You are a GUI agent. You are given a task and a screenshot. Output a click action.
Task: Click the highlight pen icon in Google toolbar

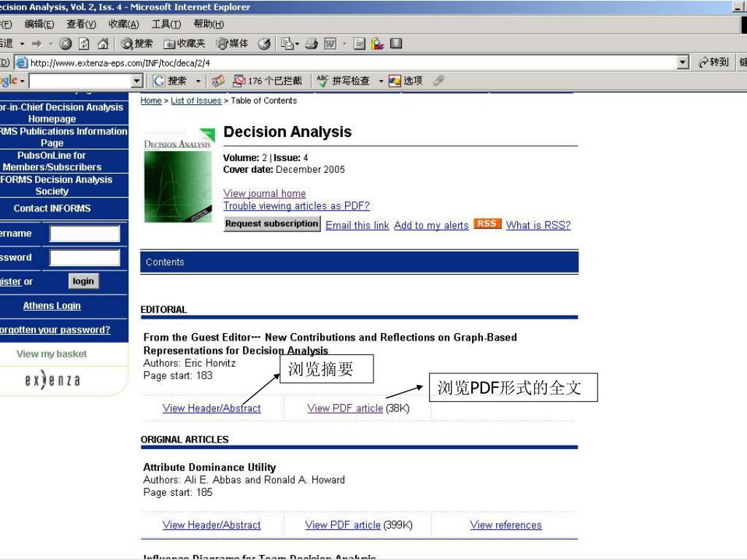(438, 81)
